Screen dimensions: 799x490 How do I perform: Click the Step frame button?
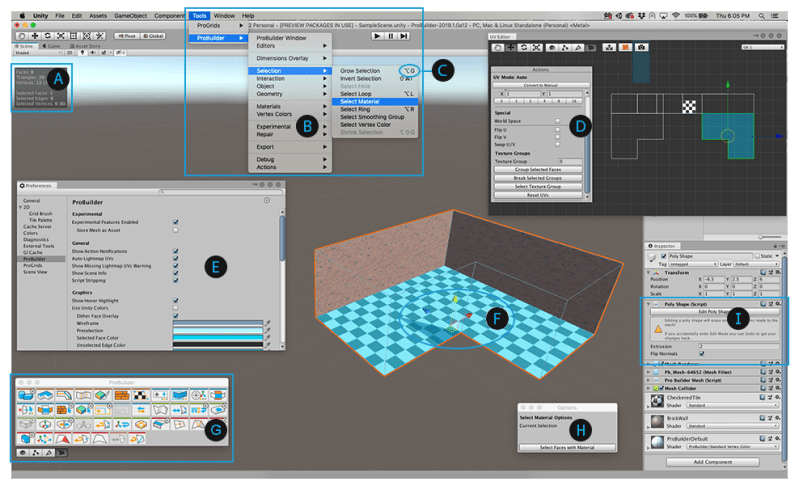(x=404, y=36)
